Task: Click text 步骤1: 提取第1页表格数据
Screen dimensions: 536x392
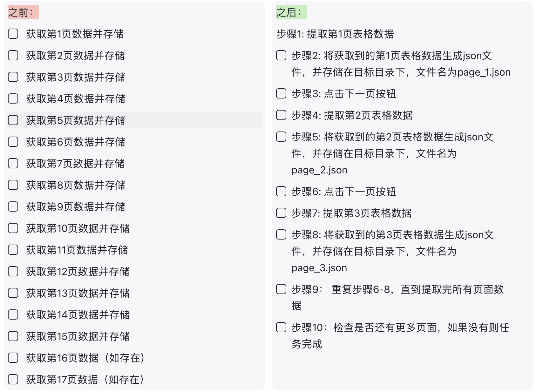Action: tap(335, 34)
